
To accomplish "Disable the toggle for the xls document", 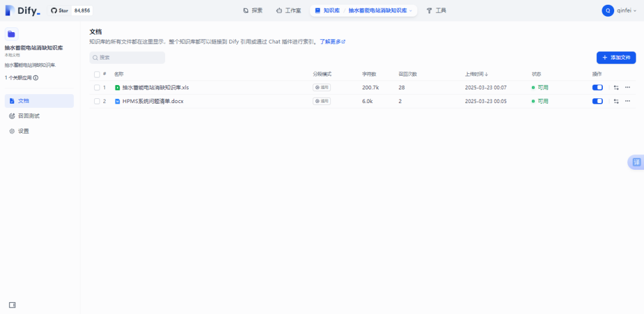I will pos(597,88).
